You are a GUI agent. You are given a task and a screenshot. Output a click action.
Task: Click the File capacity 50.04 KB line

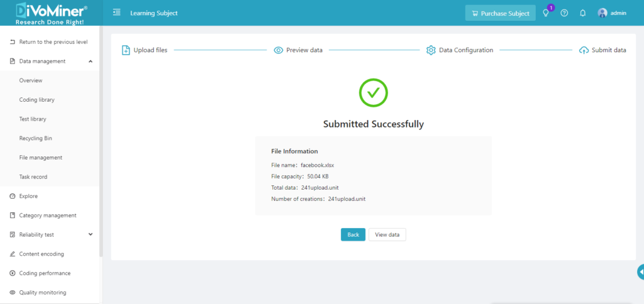[300, 176]
